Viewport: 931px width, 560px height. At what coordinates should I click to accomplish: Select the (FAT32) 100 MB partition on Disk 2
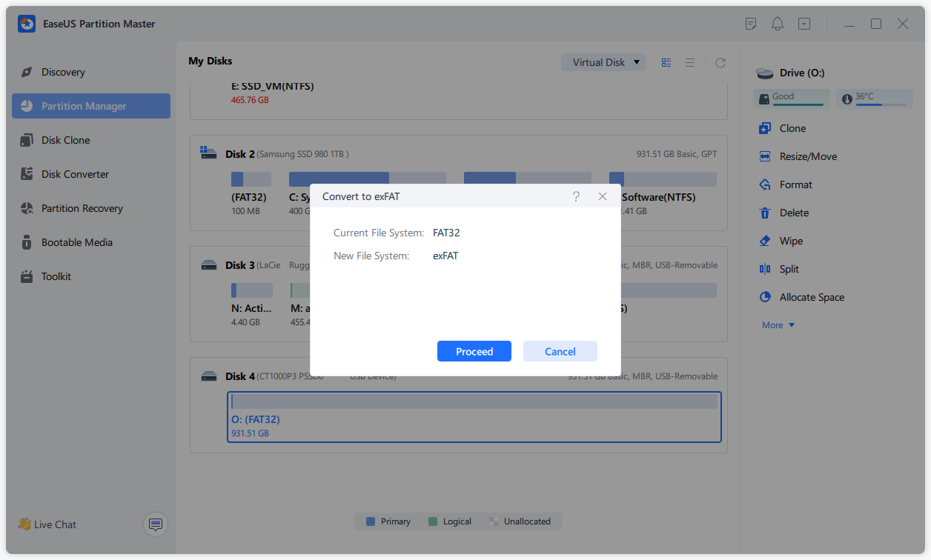[x=251, y=193]
